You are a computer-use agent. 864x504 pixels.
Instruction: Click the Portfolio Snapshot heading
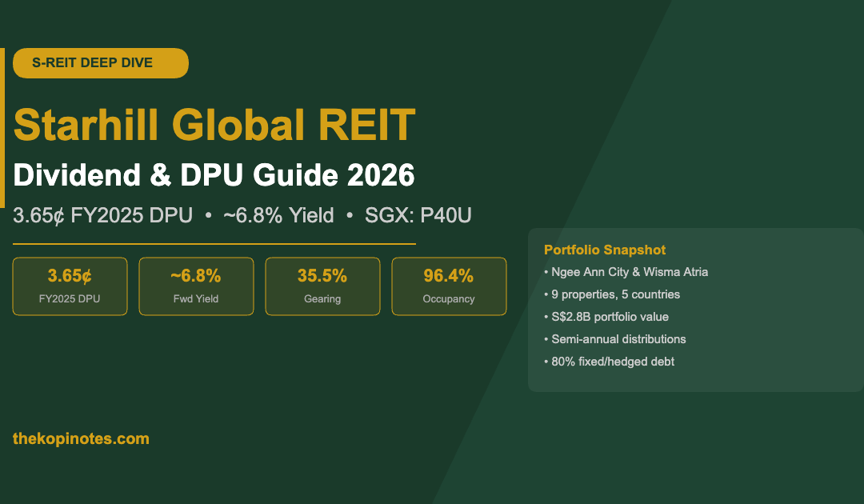pyautogui.click(x=605, y=250)
